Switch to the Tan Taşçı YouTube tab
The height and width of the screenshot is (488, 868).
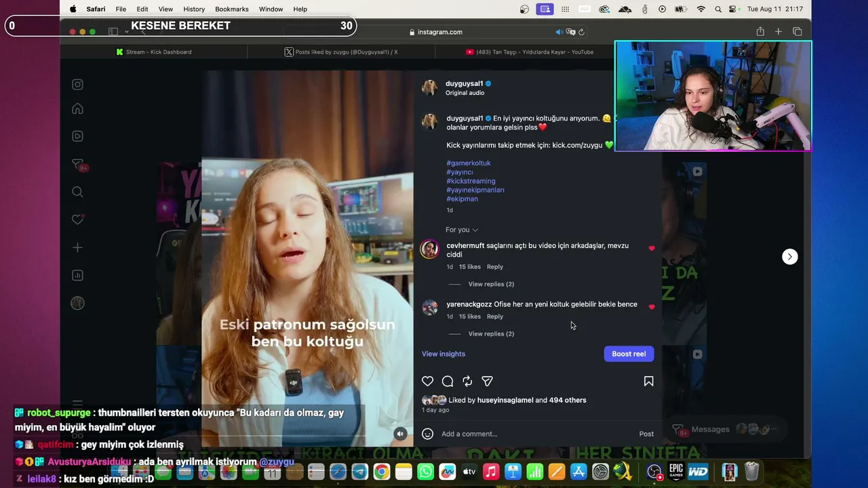pos(529,52)
